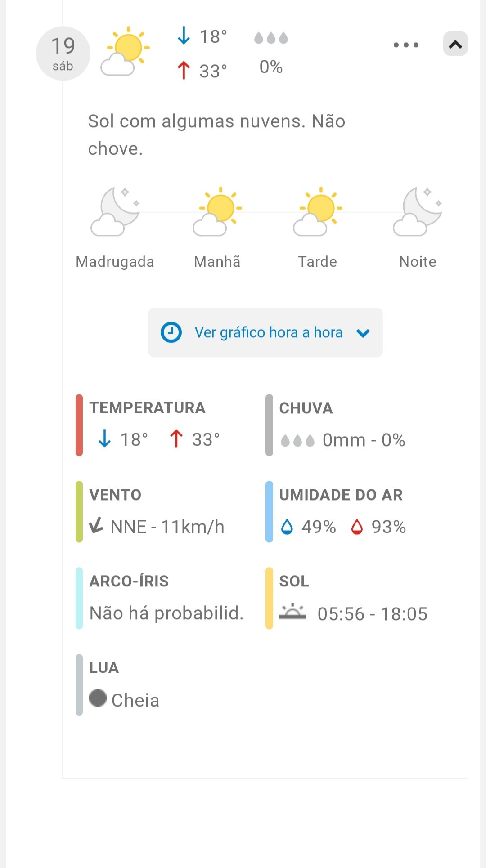The height and width of the screenshot is (868, 486).
Task: Click the red maximum humidity droplet icon
Action: pos(357,527)
